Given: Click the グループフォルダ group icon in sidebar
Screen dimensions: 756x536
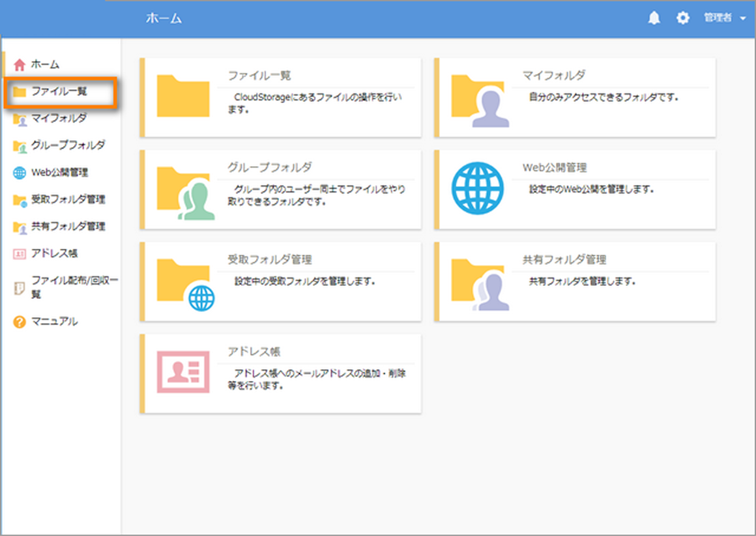Looking at the screenshot, I should 20,145.
